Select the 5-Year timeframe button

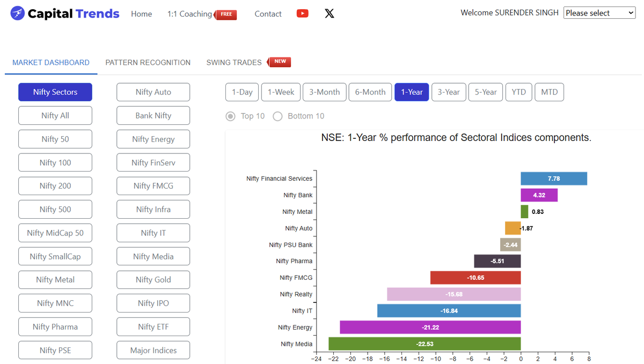coord(486,92)
